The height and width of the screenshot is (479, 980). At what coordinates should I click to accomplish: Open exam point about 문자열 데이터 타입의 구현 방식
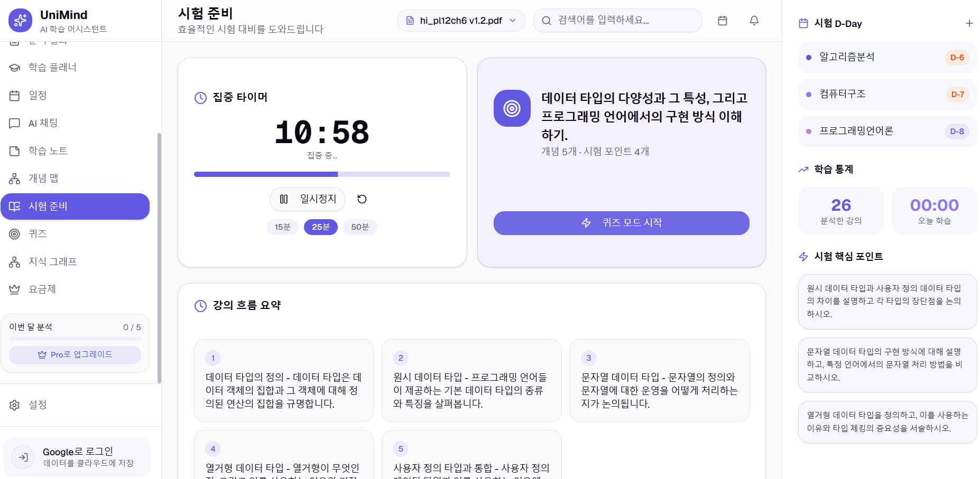887,365
